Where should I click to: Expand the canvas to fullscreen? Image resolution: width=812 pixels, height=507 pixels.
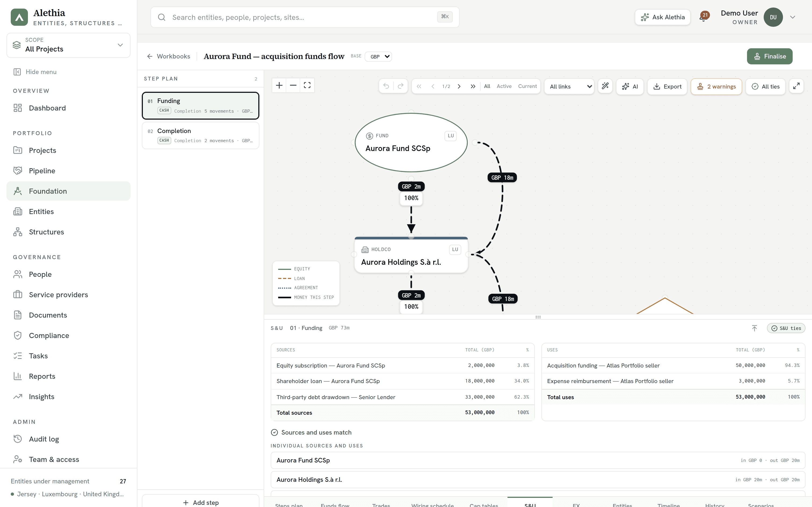(x=796, y=86)
